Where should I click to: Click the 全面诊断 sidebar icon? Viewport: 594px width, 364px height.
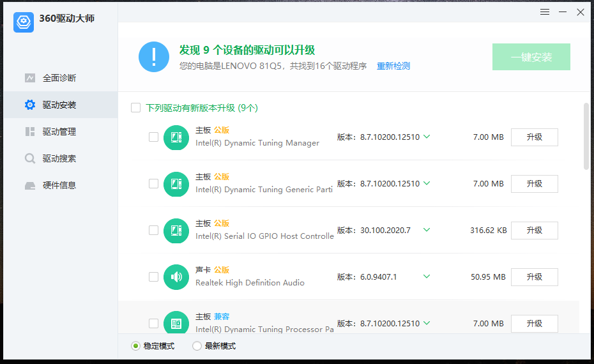tap(30, 78)
